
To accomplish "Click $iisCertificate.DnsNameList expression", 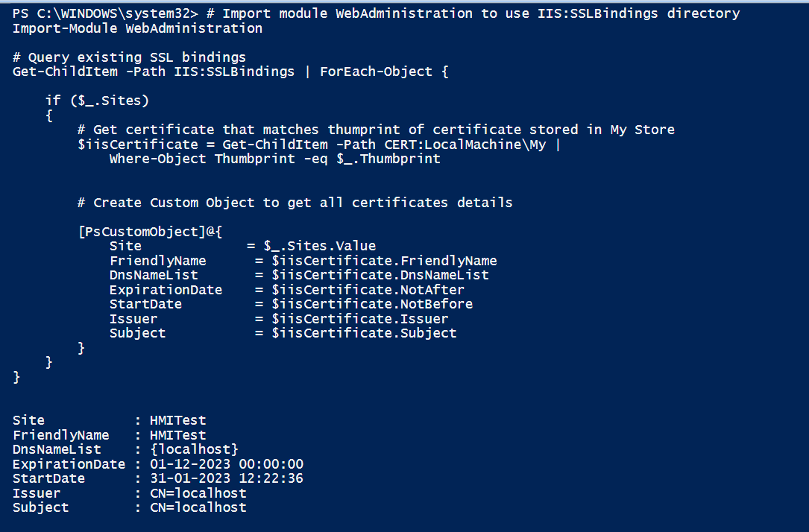I will 380,275.
